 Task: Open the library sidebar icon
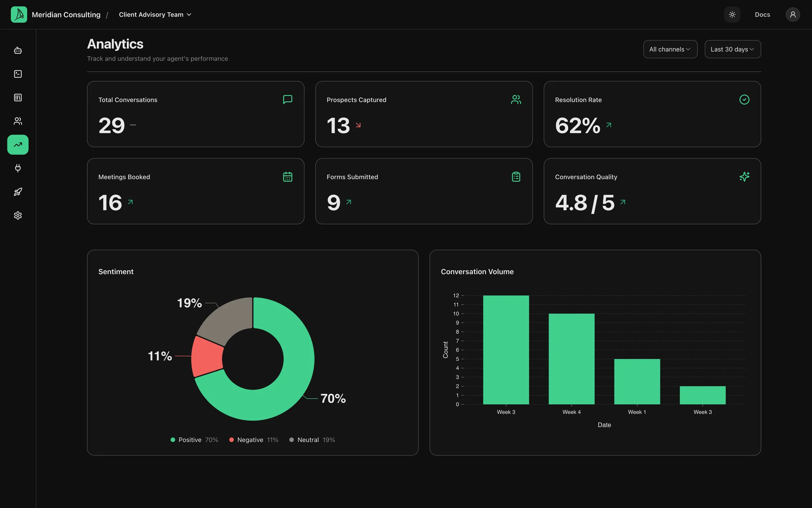point(18,98)
